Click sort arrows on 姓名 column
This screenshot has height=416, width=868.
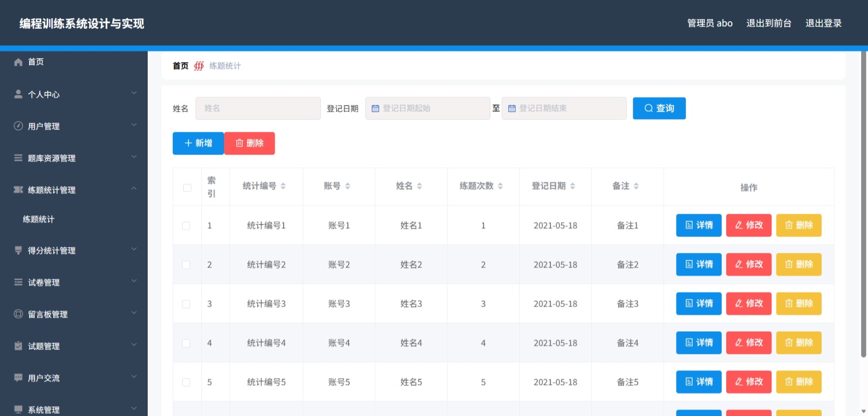click(x=419, y=186)
